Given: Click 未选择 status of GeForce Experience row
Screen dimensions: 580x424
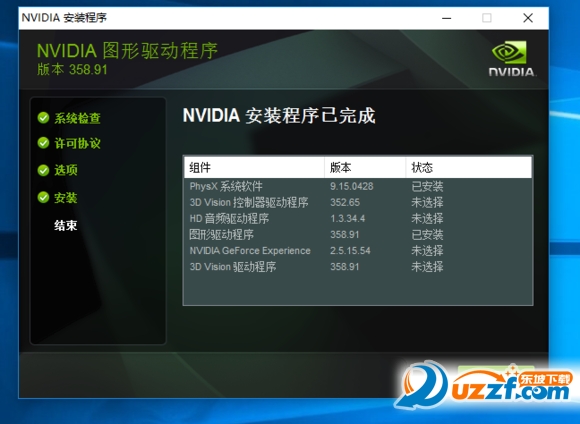Looking at the screenshot, I should tap(427, 250).
